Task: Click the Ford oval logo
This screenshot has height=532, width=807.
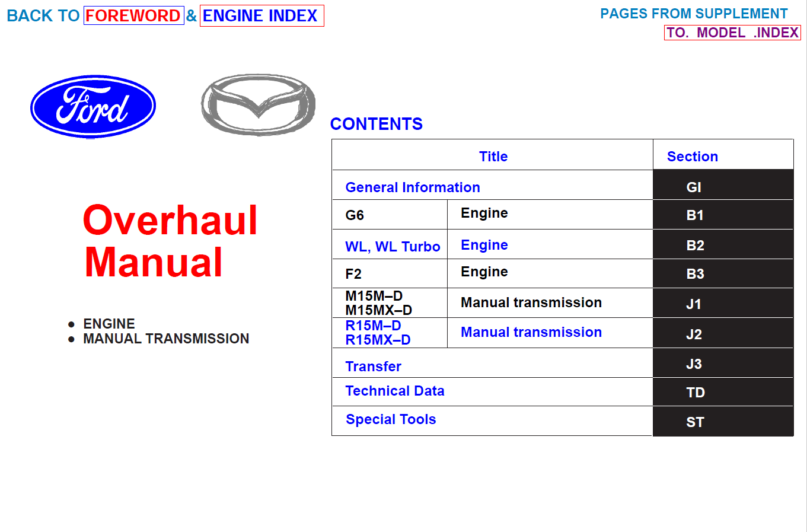Action: 93,107
